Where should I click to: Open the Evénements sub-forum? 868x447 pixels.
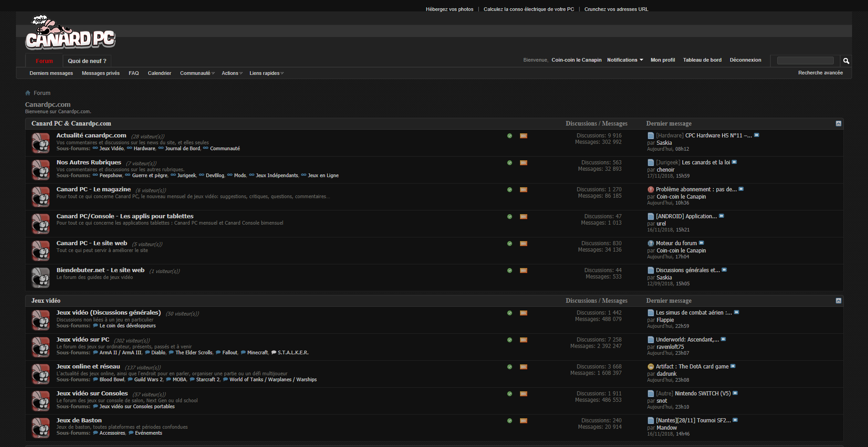(149, 433)
